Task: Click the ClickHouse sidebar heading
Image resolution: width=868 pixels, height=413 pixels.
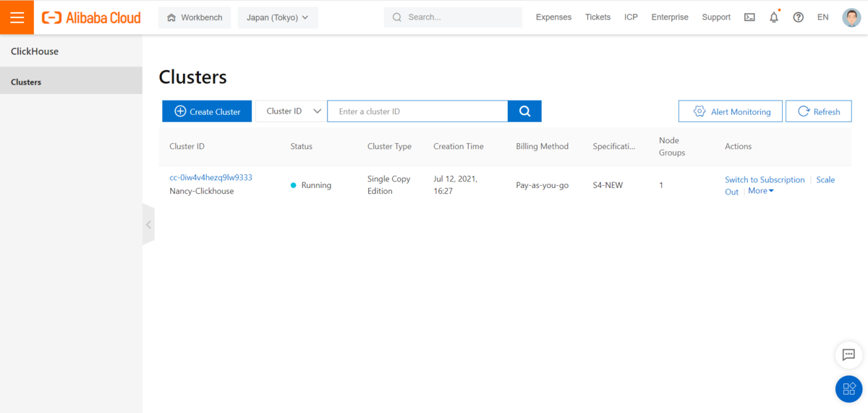Action: pos(35,51)
